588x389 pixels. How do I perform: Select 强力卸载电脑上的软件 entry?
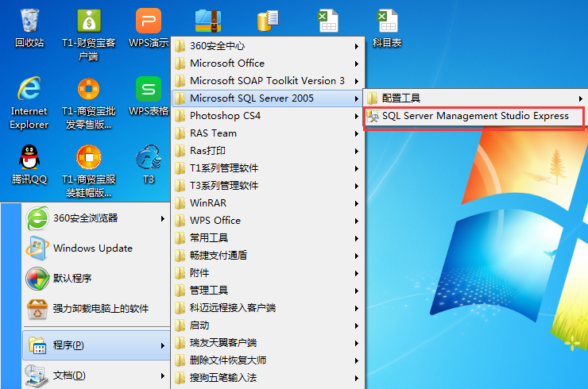point(97,309)
